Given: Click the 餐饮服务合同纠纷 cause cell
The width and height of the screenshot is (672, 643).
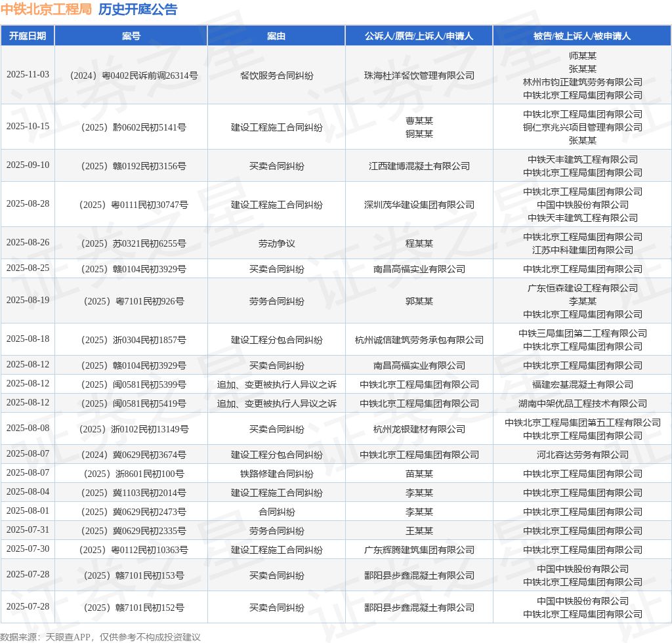Looking at the screenshot, I should [276, 76].
